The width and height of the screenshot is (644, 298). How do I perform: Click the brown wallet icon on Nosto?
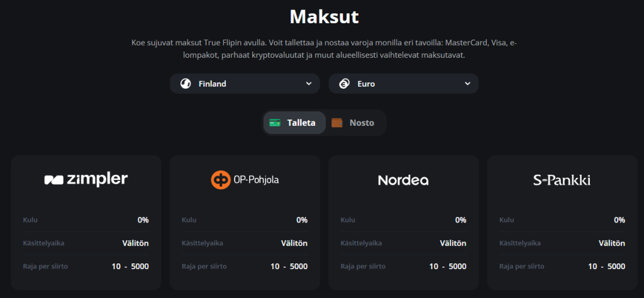337,123
